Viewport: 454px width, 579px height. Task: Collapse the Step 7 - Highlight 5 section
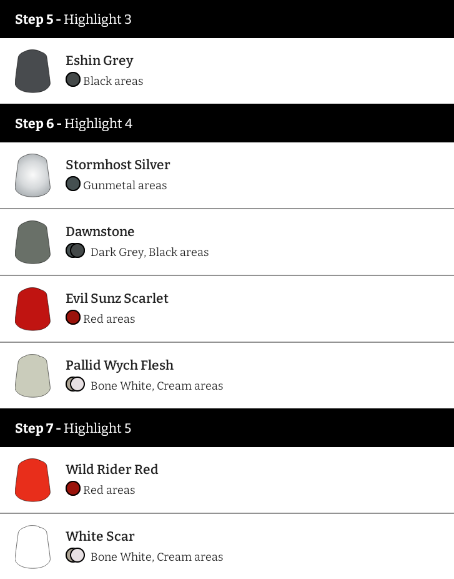[x=227, y=428]
